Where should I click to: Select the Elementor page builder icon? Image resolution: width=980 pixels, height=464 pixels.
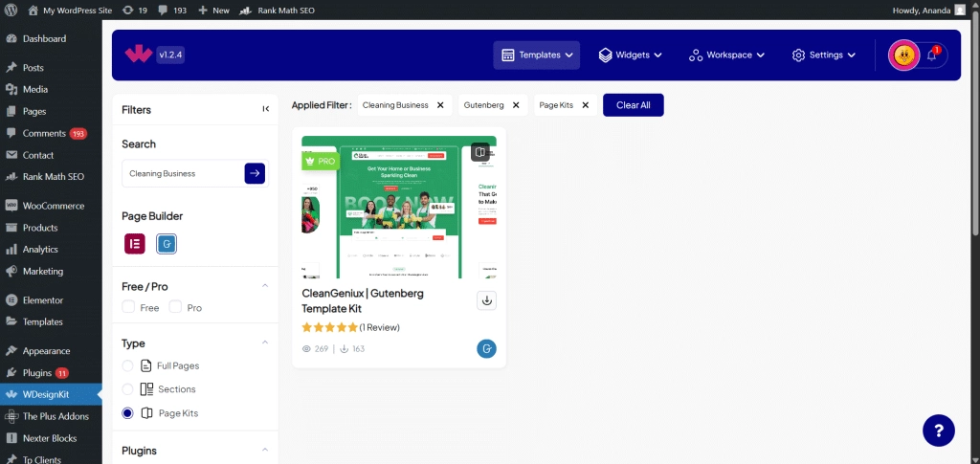[x=135, y=244]
